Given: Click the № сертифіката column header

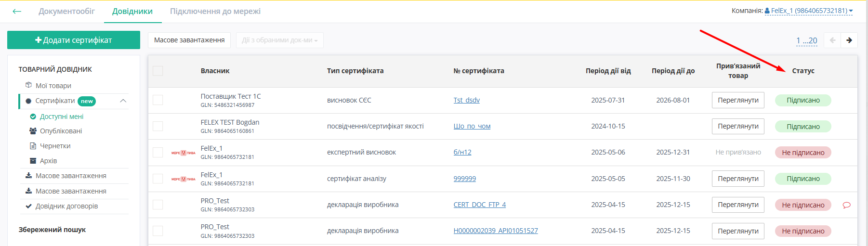Looking at the screenshot, I should 479,71.
